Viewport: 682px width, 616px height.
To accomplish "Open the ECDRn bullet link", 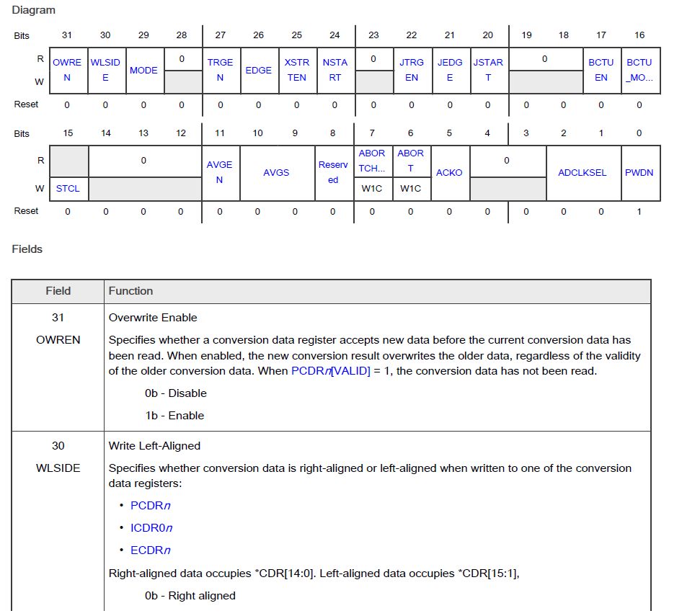I will [151, 550].
